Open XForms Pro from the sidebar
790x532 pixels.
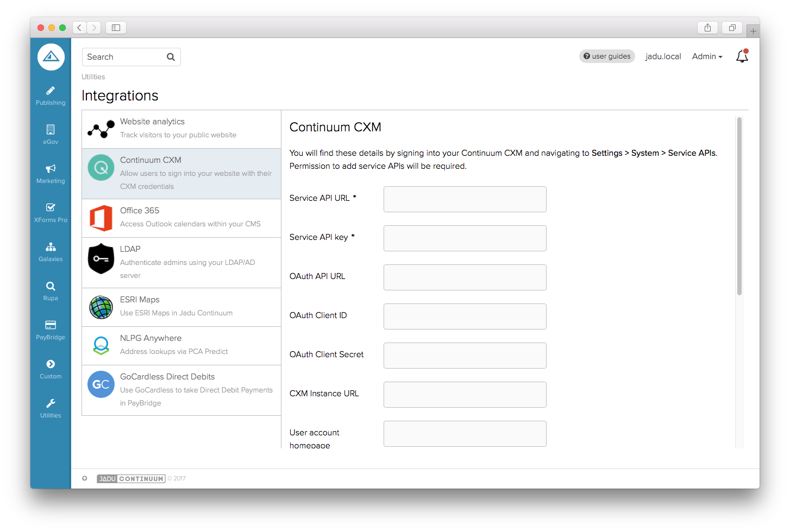point(51,212)
